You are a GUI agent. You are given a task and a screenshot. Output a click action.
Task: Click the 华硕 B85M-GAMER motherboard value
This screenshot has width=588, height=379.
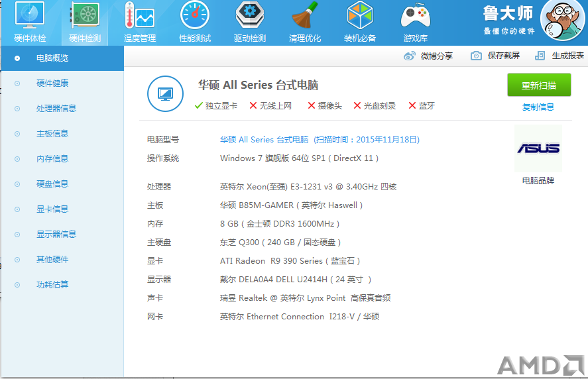click(291, 205)
